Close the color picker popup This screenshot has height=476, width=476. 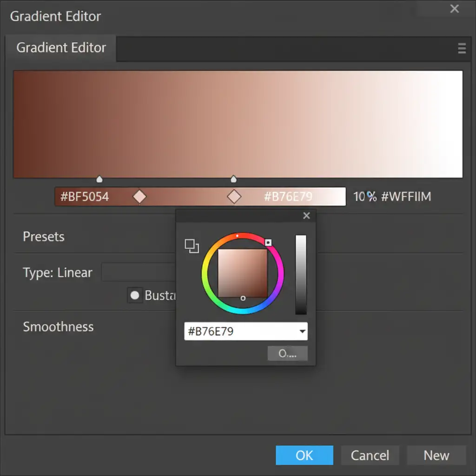point(306,216)
